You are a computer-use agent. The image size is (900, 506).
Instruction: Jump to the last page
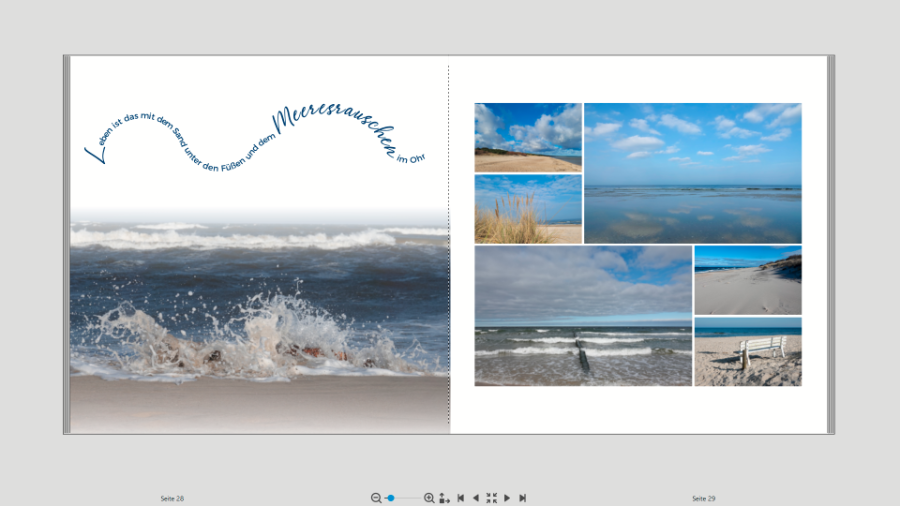click(522, 498)
